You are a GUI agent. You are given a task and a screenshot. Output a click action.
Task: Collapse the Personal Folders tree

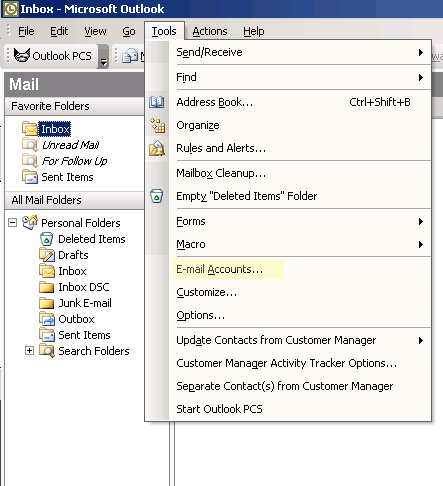(12, 222)
